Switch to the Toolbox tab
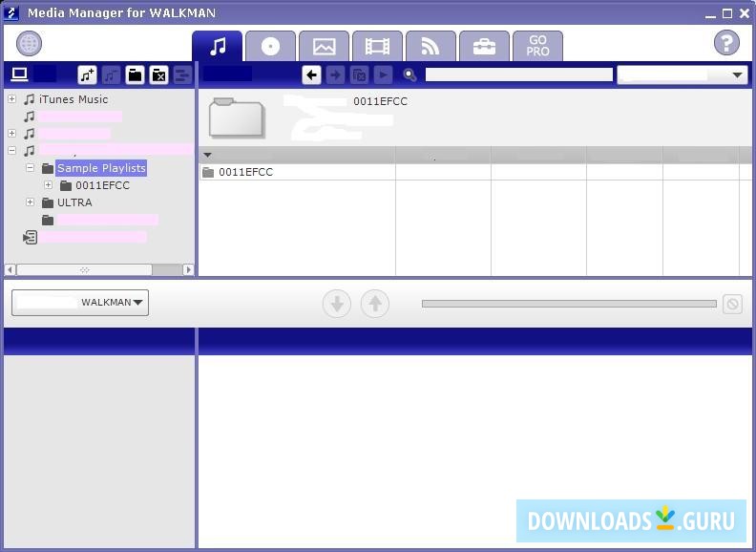Image resolution: width=756 pixels, height=552 pixels. tap(484, 47)
